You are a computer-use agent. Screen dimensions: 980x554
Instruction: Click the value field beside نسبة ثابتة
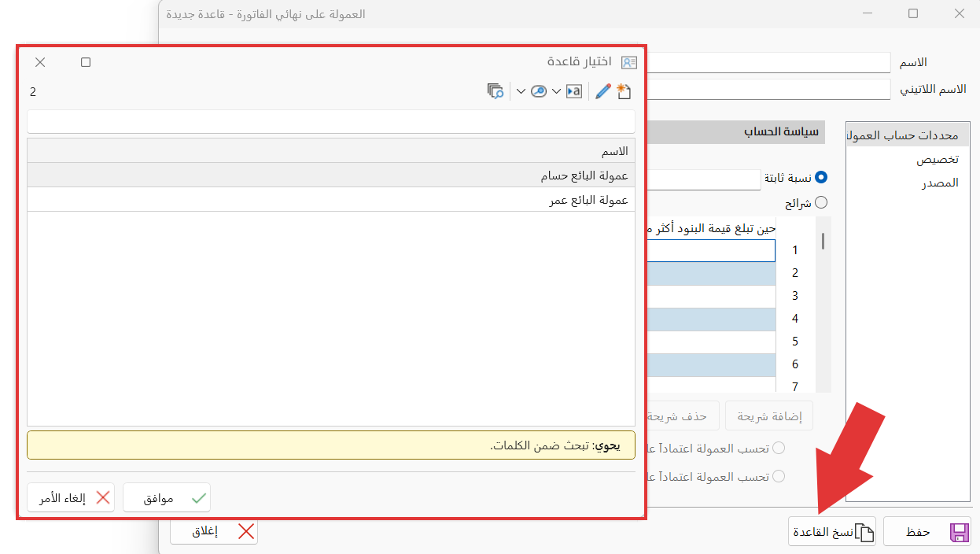click(704, 179)
